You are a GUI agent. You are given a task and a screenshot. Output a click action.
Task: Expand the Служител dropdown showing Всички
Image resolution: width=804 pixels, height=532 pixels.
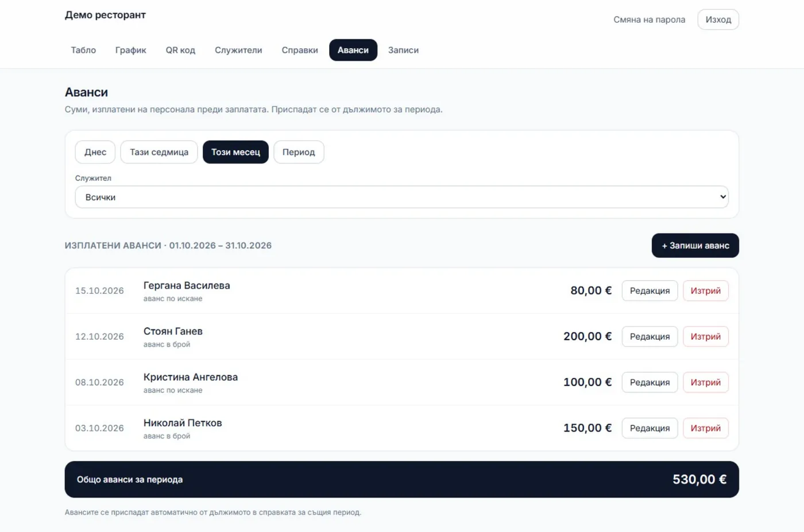click(401, 197)
